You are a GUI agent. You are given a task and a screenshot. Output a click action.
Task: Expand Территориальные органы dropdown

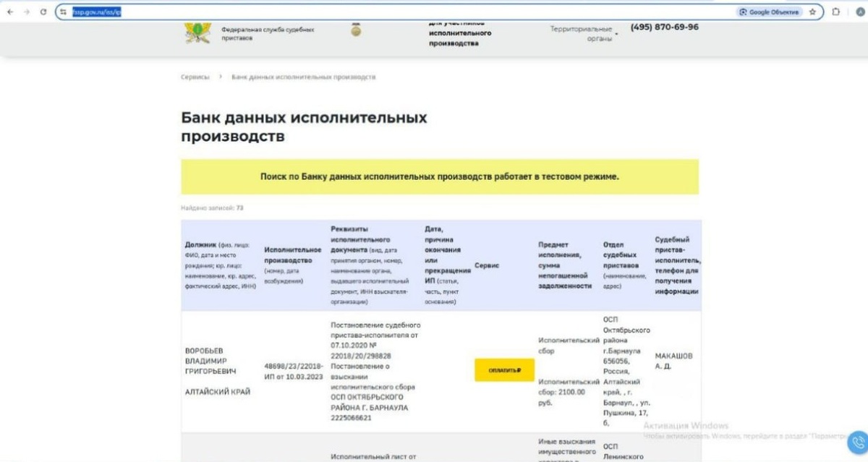pos(584,33)
